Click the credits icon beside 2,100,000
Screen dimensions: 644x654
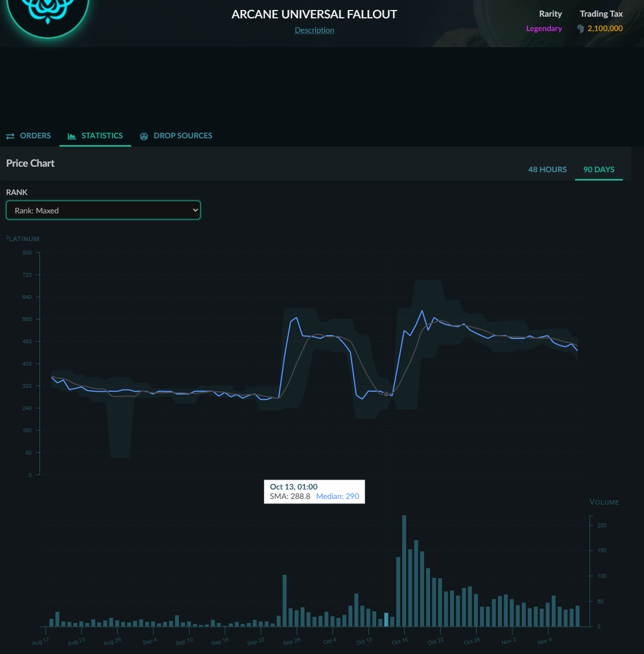pyautogui.click(x=580, y=28)
